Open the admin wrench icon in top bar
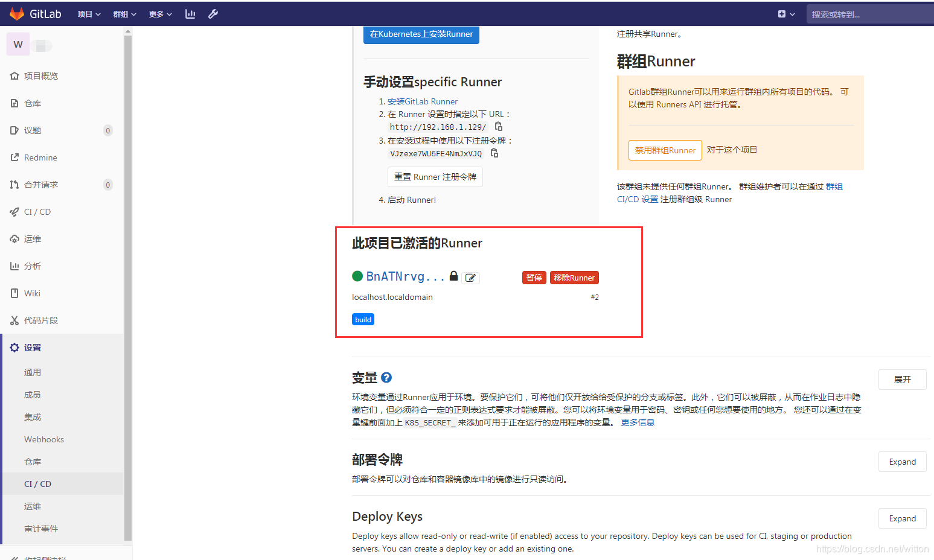Image resolution: width=934 pixels, height=560 pixels. click(x=213, y=14)
